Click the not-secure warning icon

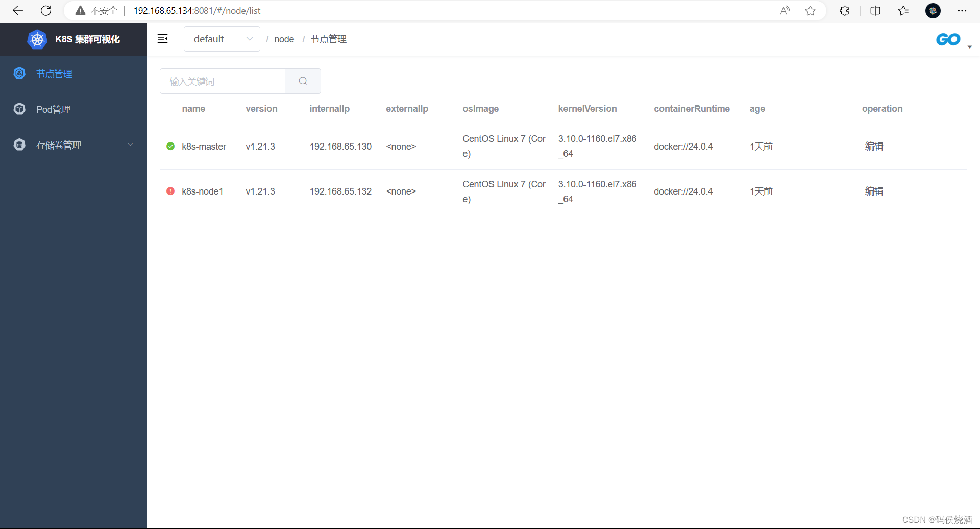(x=80, y=11)
